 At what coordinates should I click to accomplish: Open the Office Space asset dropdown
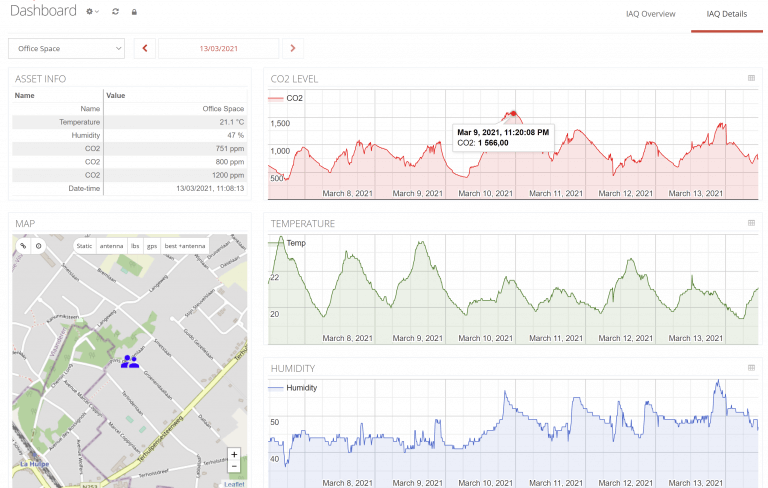(67, 49)
